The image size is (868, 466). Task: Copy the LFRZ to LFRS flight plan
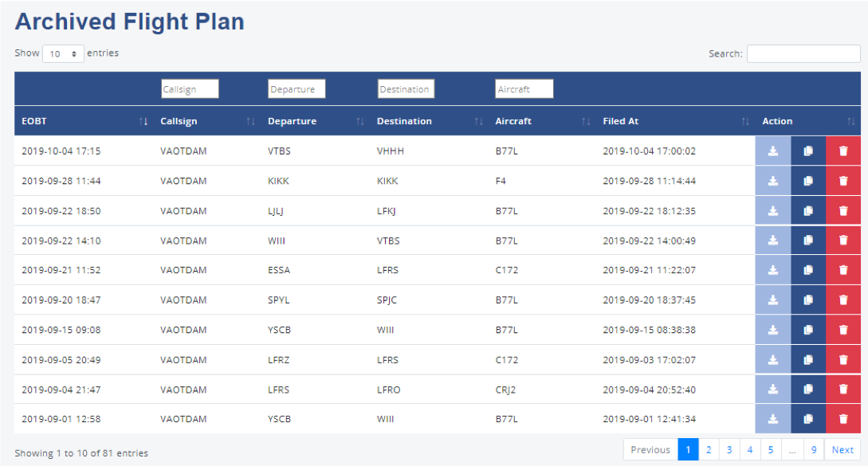point(808,360)
